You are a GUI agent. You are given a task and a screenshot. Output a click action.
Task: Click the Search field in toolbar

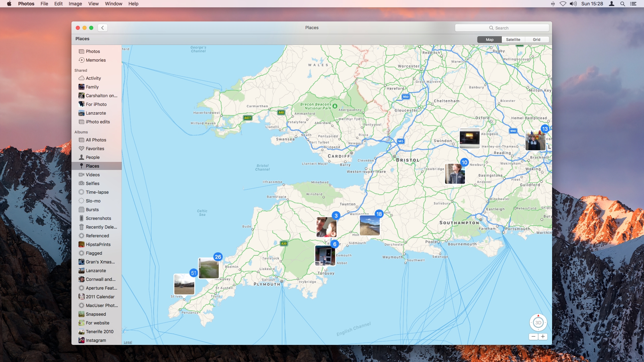[x=502, y=28]
